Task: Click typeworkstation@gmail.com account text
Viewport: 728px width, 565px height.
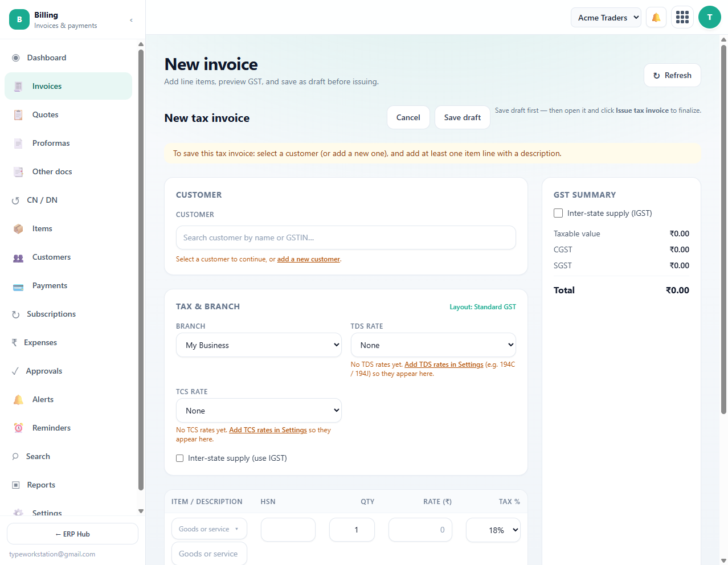Action: click(52, 554)
